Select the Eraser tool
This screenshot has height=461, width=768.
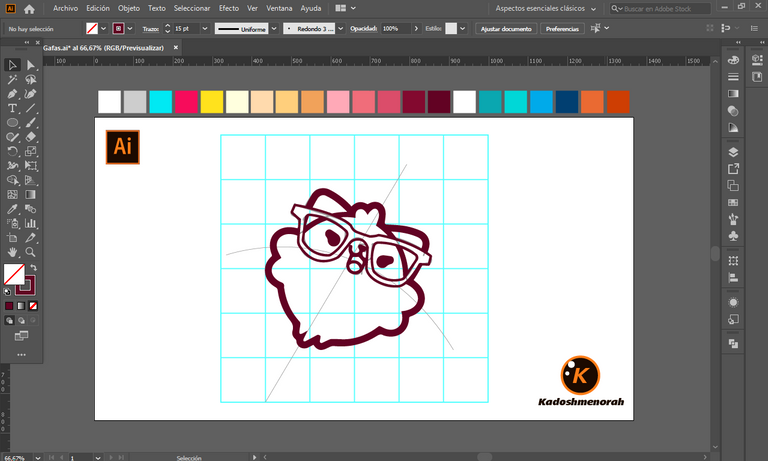30,137
